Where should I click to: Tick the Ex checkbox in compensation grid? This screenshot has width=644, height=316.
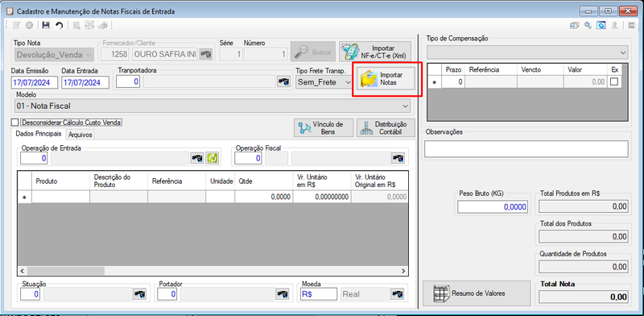click(613, 82)
